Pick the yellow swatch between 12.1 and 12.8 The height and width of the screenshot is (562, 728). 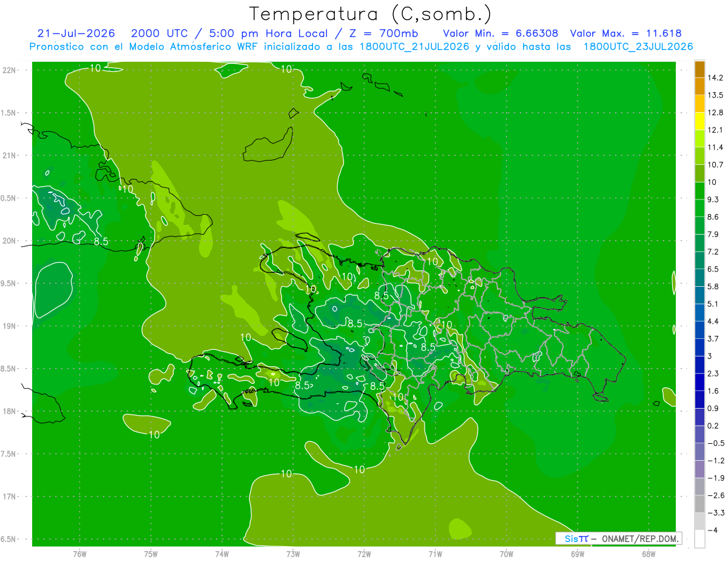[x=699, y=121]
